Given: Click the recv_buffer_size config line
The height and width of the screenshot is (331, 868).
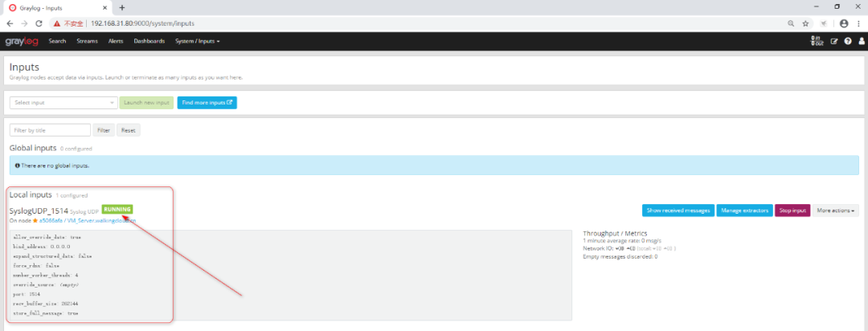Looking at the screenshot, I should click(x=47, y=304).
